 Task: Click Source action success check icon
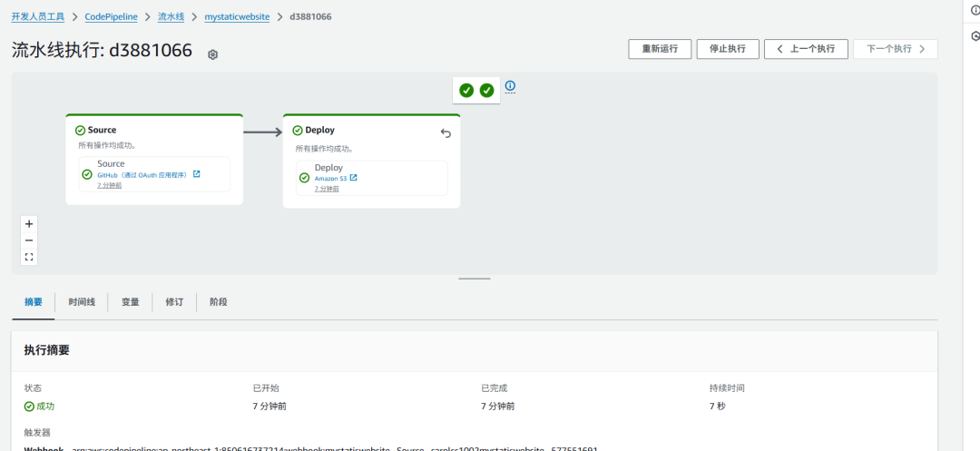[87, 174]
